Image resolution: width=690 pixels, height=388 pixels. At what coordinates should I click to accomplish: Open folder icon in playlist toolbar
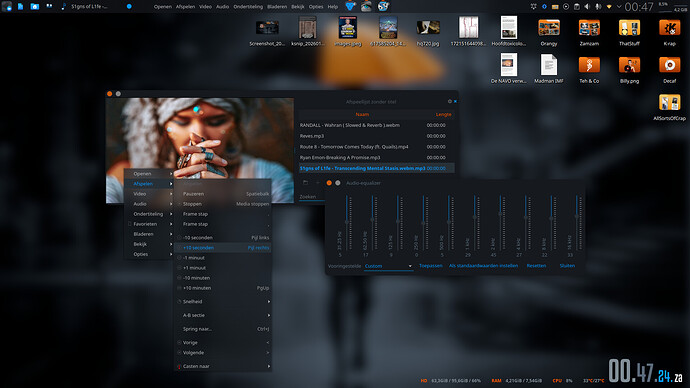click(x=305, y=183)
